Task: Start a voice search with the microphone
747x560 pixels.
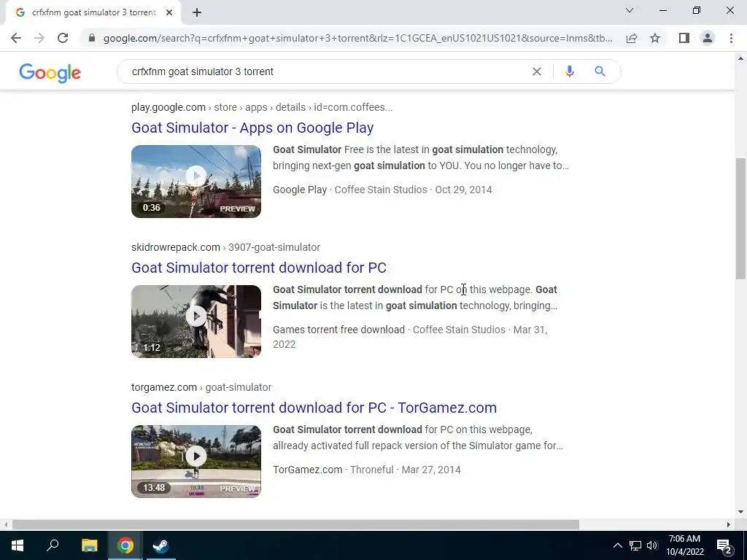Action: [x=569, y=71]
